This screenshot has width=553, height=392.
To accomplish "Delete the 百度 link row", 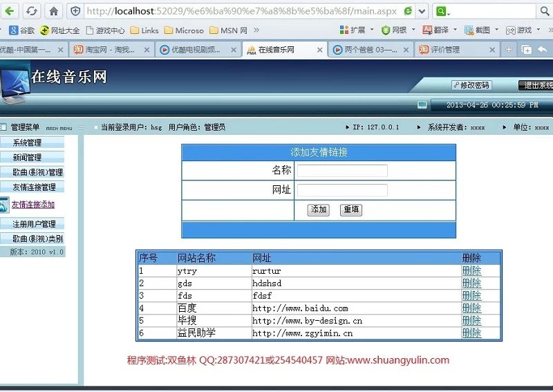I will click(x=471, y=308).
